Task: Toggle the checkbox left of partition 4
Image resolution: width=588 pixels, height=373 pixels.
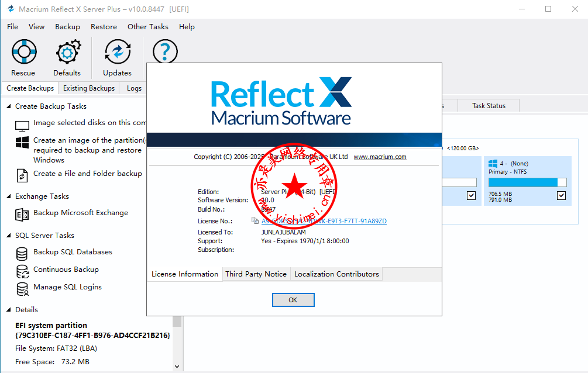Action: pos(471,195)
